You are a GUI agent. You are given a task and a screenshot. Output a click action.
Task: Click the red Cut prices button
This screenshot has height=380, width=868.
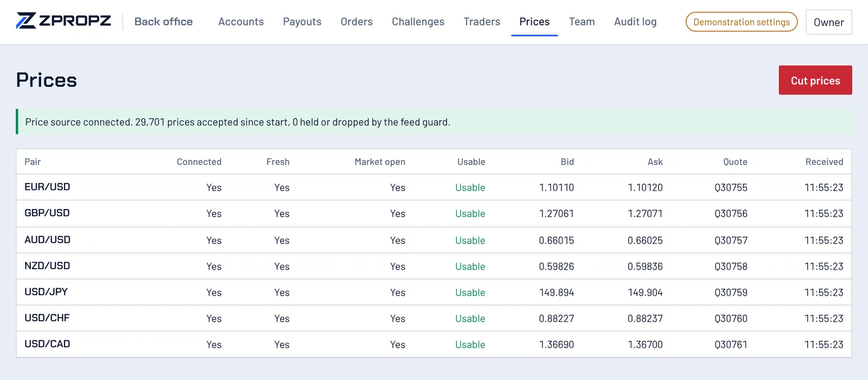[x=815, y=80]
